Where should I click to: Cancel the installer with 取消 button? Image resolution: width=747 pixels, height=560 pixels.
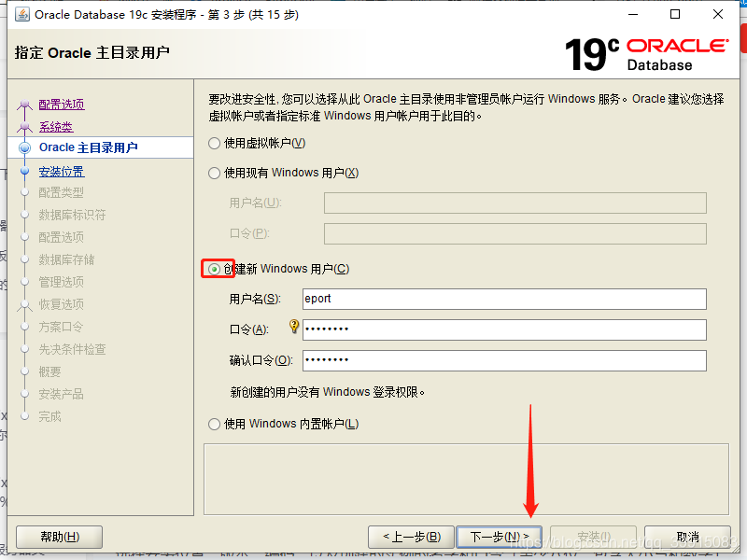pyautogui.click(x=687, y=538)
